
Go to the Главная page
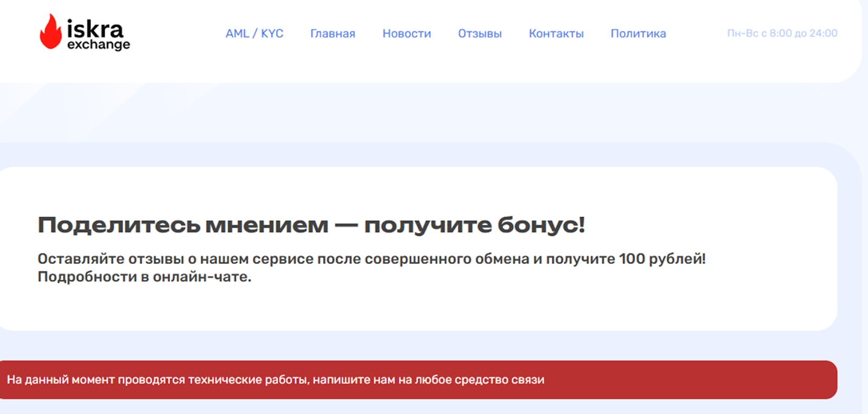point(333,34)
